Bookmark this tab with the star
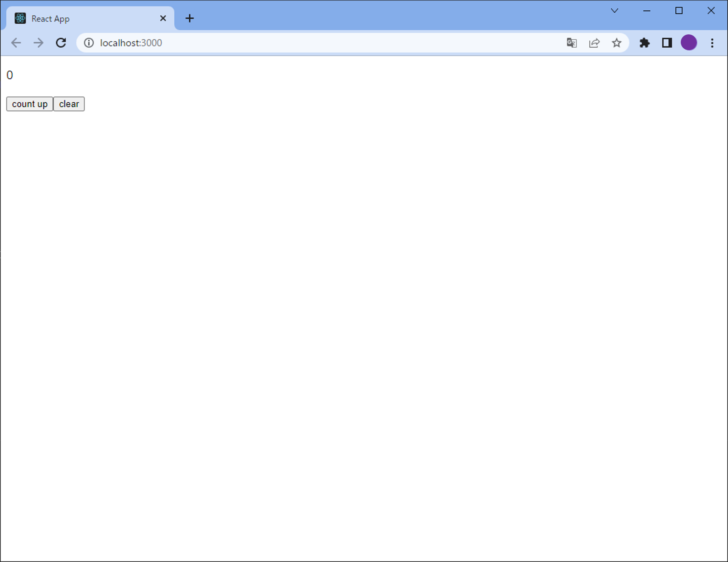Screen dimensions: 728x562 click(616, 43)
